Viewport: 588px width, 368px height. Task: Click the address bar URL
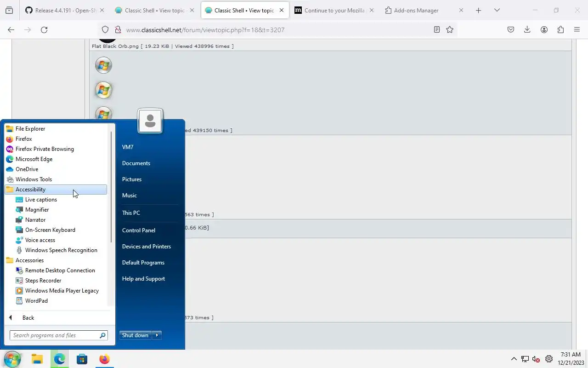(x=205, y=30)
